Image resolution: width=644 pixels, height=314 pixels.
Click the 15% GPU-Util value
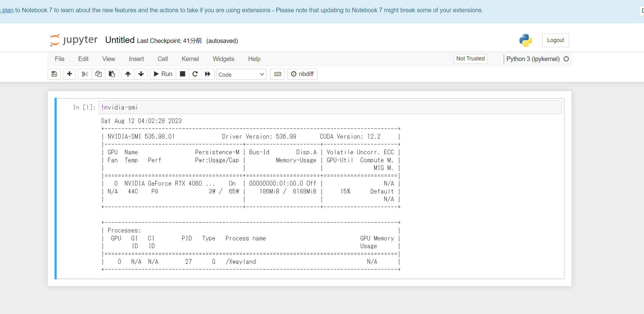pyautogui.click(x=345, y=191)
